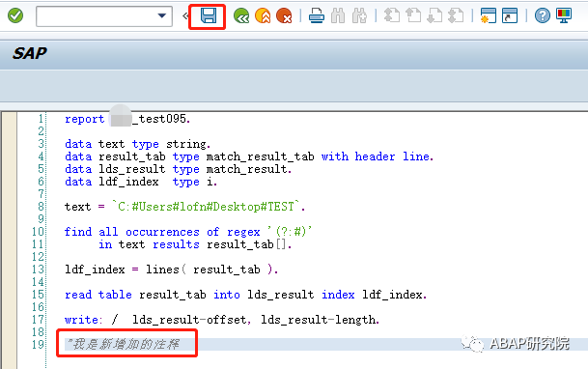Image resolution: width=588 pixels, height=369 pixels.
Task: Click 'lds_result-length' on line 17
Action: tap(318, 320)
